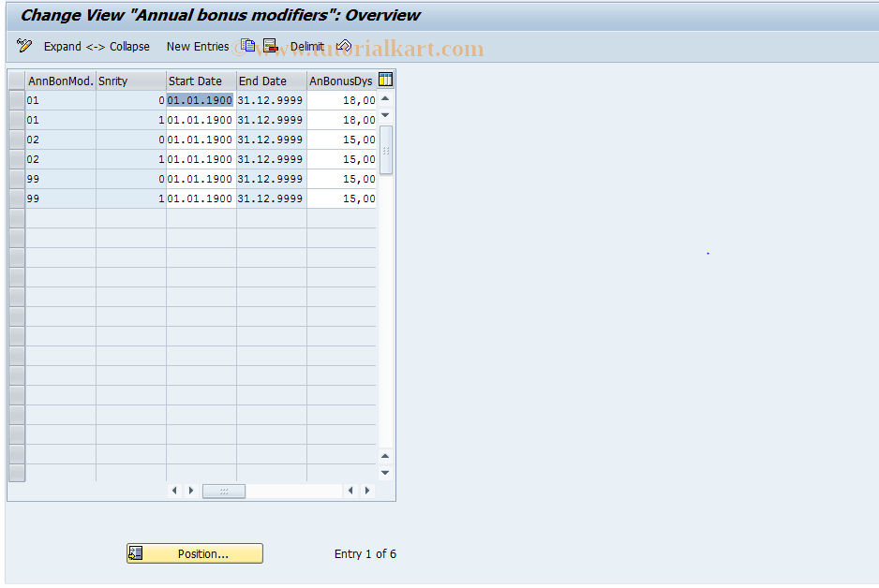
Task: Click Start Date of row 01 seniority 1
Action: tap(201, 120)
